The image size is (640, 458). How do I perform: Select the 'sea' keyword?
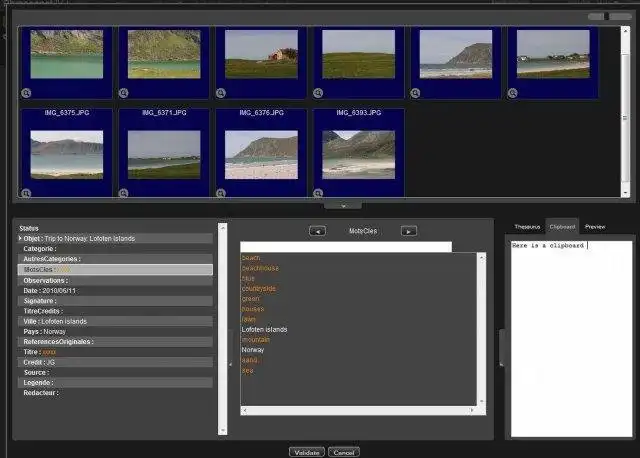pyautogui.click(x=247, y=370)
